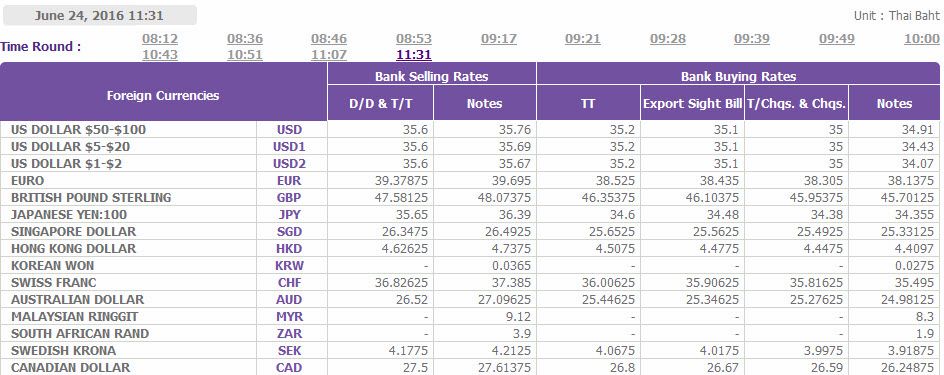The height and width of the screenshot is (375, 944).
Task: Show the 09:28 time round
Action: [668, 39]
